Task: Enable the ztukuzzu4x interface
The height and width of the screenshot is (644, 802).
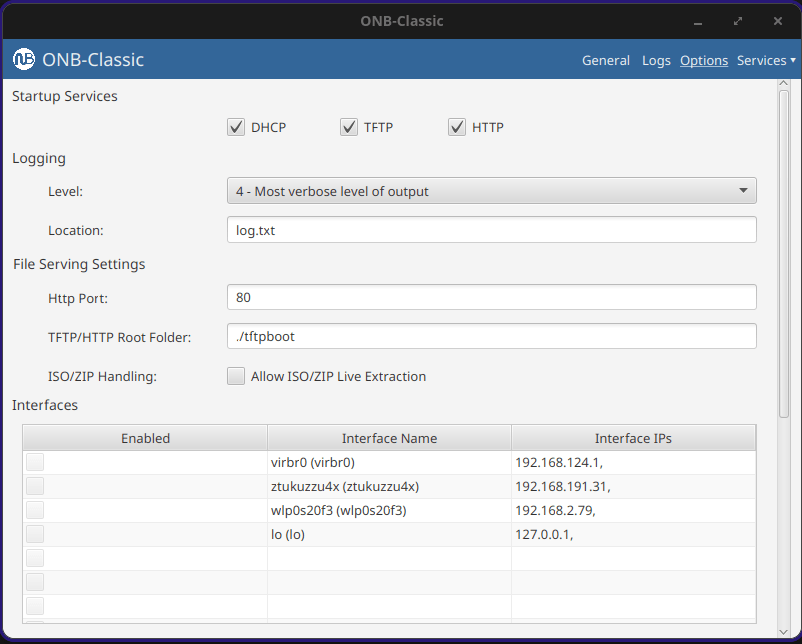Action: [34, 486]
